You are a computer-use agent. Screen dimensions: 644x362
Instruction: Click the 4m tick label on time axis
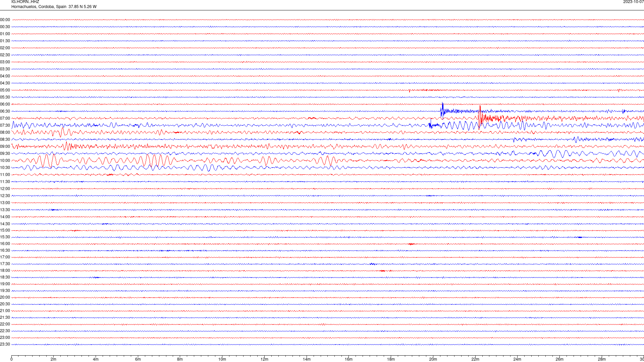pos(96,359)
